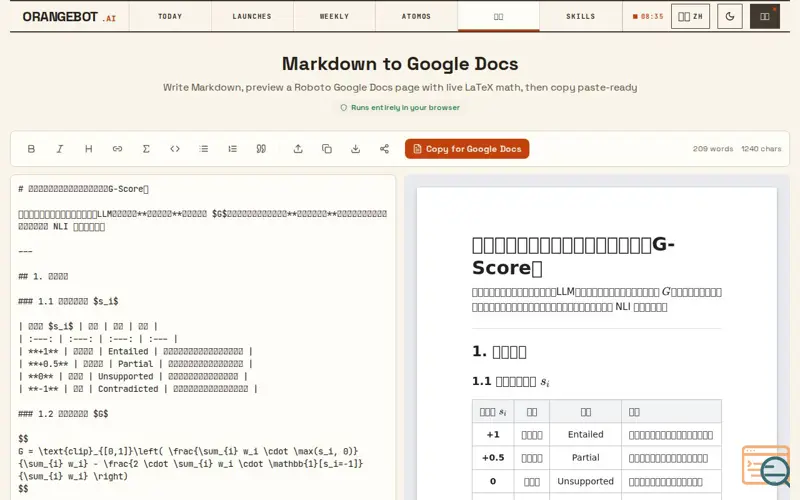Screen dimensions: 800x500
Task: Open the ATOMOS tab
Action: tap(416, 16)
